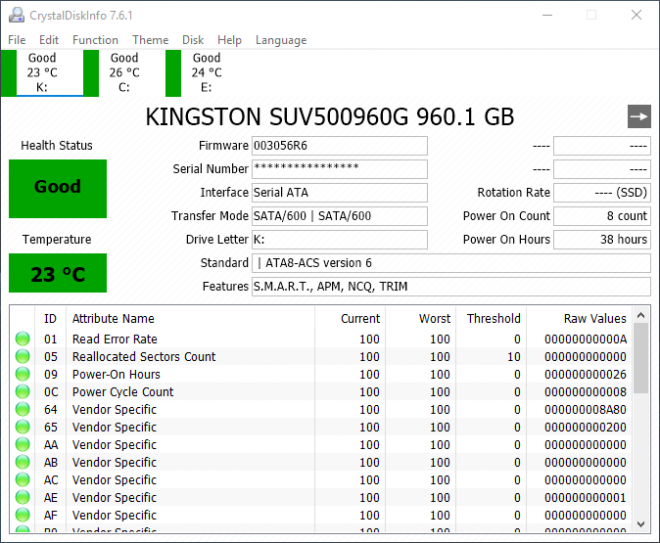
Task: Click status orb for attribute ID AB
Action: [x=22, y=462]
